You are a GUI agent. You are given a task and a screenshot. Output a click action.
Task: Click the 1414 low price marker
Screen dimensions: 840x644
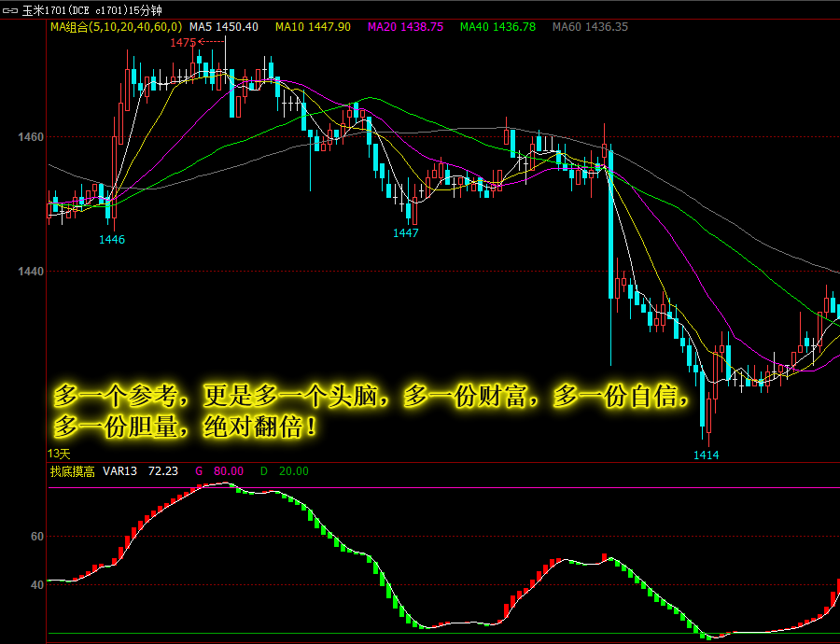click(707, 455)
